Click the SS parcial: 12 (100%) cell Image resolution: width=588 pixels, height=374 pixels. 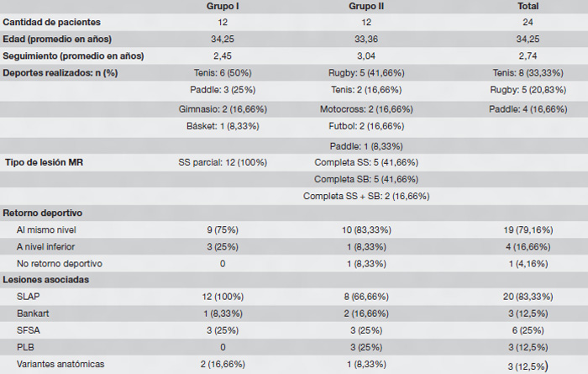pyautogui.click(x=223, y=161)
